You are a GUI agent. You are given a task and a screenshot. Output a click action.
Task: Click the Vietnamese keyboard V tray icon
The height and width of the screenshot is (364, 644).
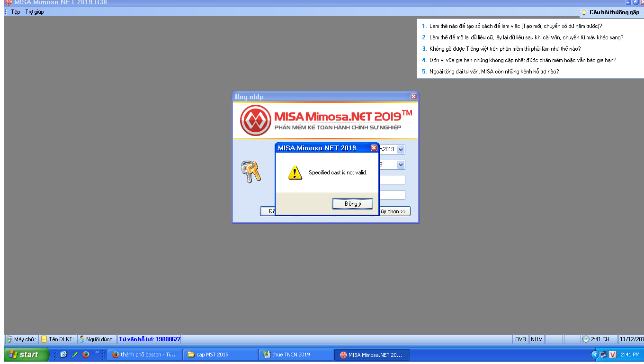point(612,355)
